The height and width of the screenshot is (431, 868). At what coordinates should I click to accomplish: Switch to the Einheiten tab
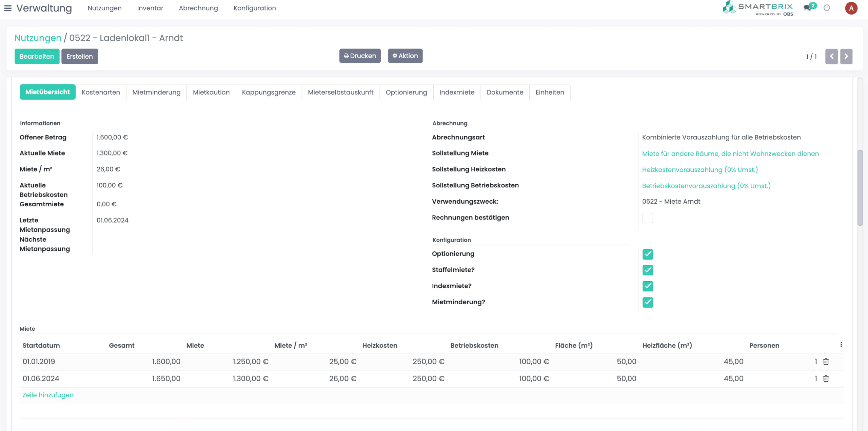click(550, 92)
